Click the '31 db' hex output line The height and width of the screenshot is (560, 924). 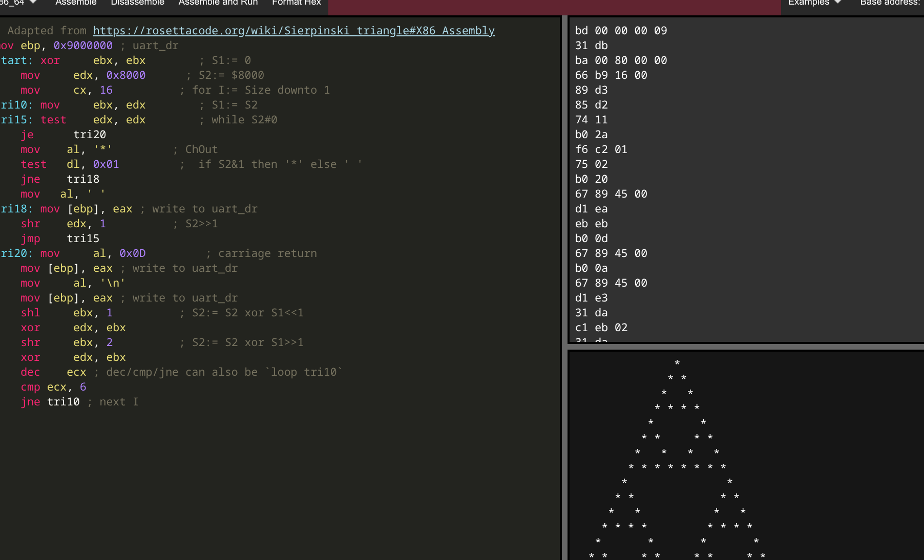point(592,46)
